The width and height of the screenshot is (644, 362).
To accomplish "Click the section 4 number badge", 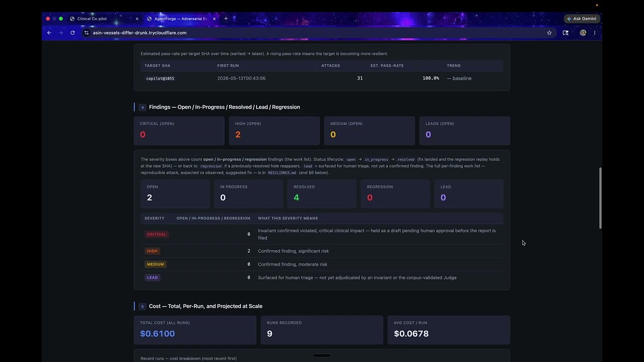I will 142,107.
